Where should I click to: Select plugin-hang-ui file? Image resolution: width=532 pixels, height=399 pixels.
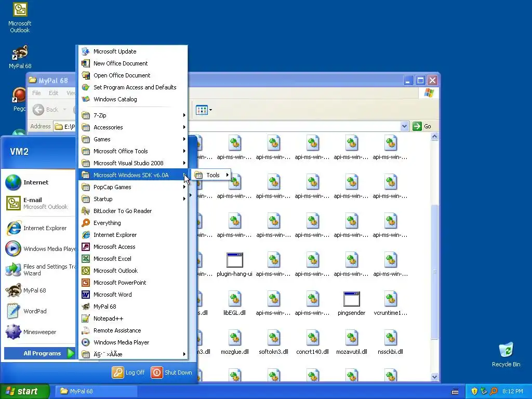(234, 264)
